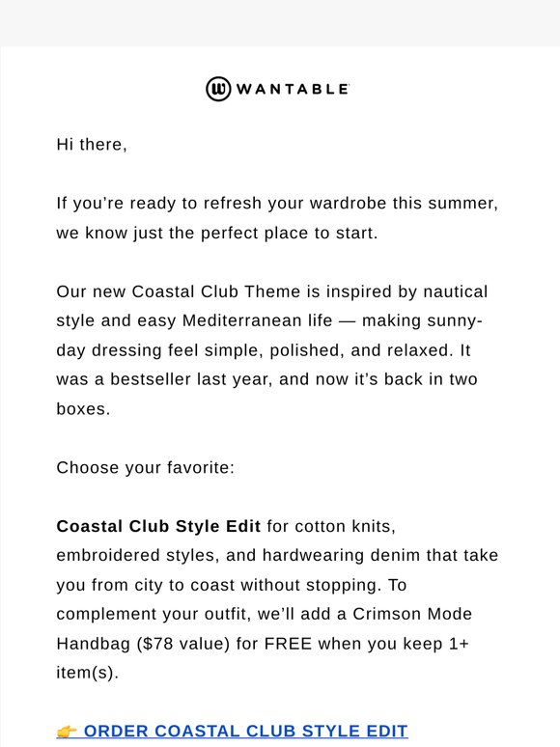The image size is (560, 747).
Task: Click the "Choose your favorite:" line
Action: (146, 468)
